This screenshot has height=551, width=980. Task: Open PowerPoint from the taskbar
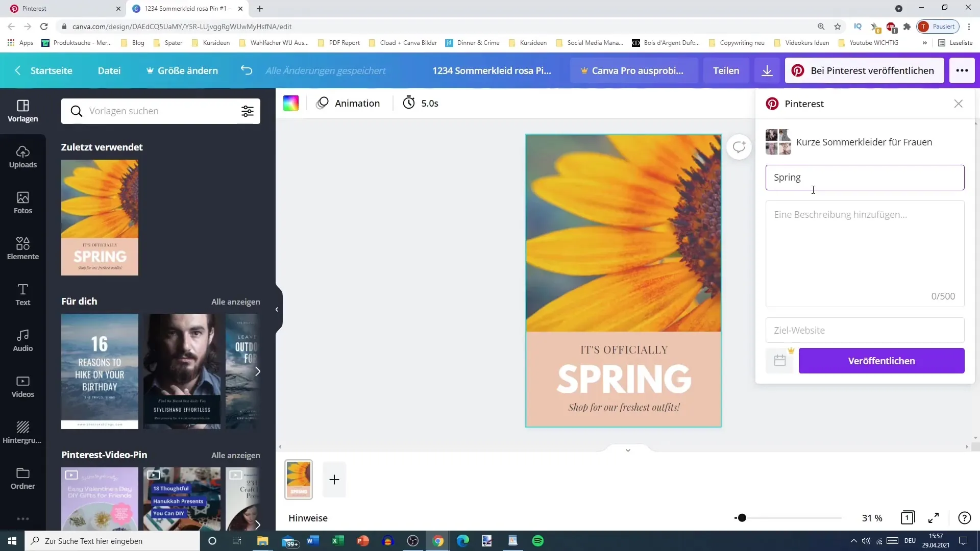click(363, 541)
